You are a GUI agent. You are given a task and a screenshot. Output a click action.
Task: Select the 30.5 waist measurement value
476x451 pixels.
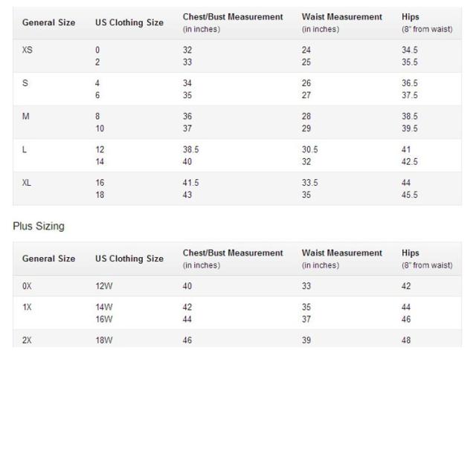[x=309, y=149]
